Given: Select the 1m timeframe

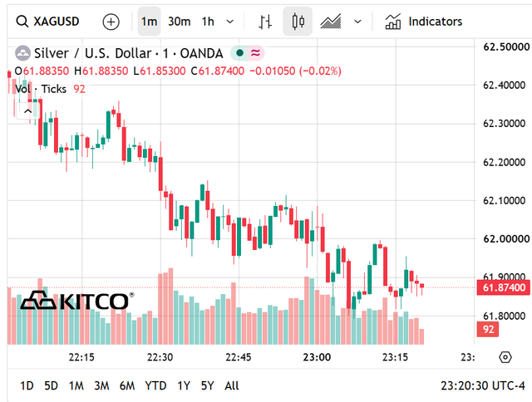Looking at the screenshot, I should point(149,22).
